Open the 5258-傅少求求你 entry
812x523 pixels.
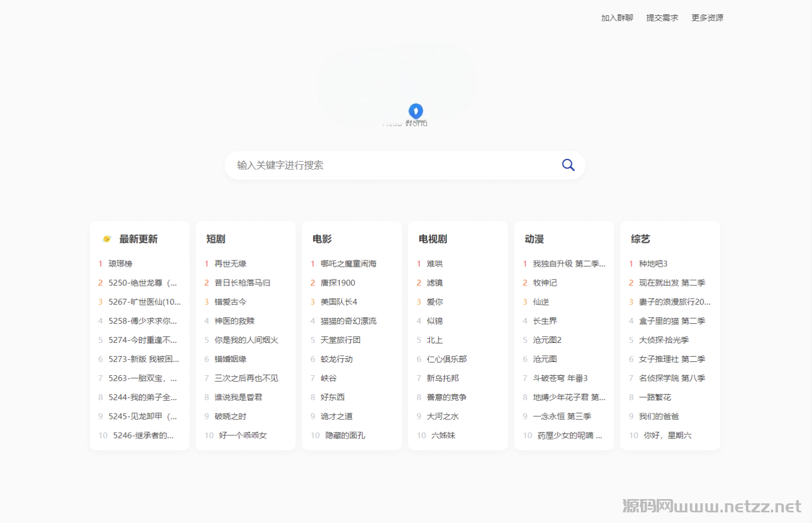pos(142,321)
